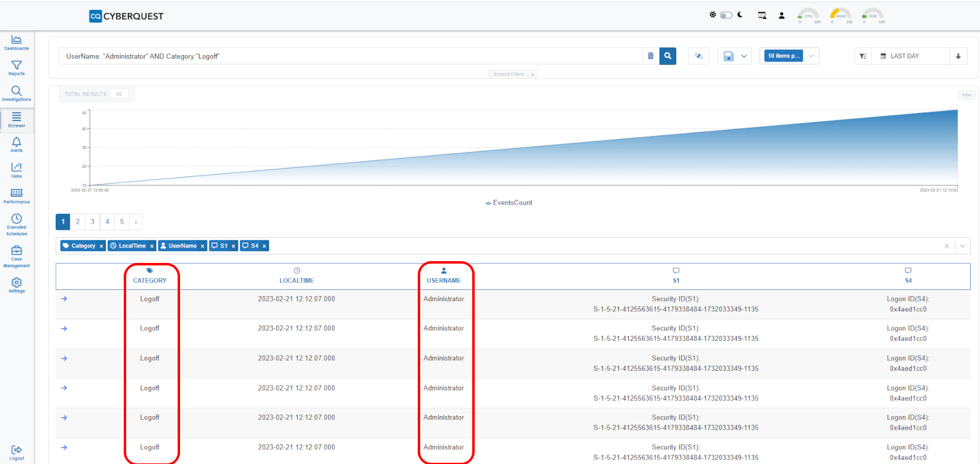Go to Investigations in the sidebar

click(x=17, y=94)
